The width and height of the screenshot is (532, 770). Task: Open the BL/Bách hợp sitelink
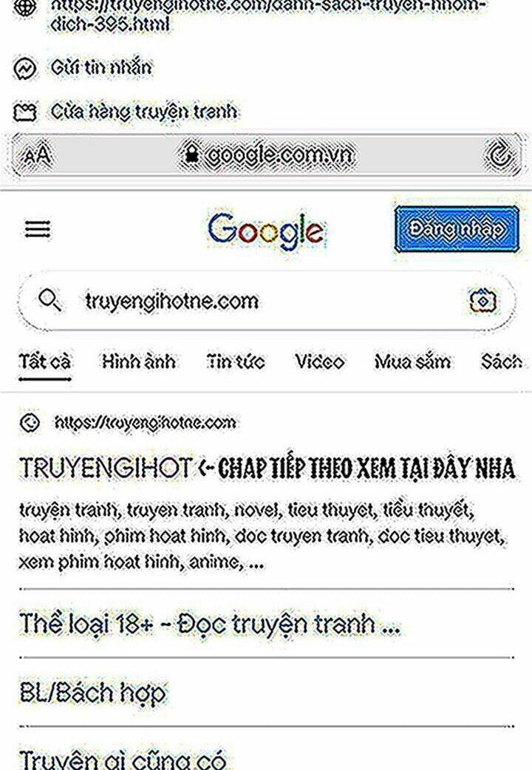pyautogui.click(x=93, y=692)
